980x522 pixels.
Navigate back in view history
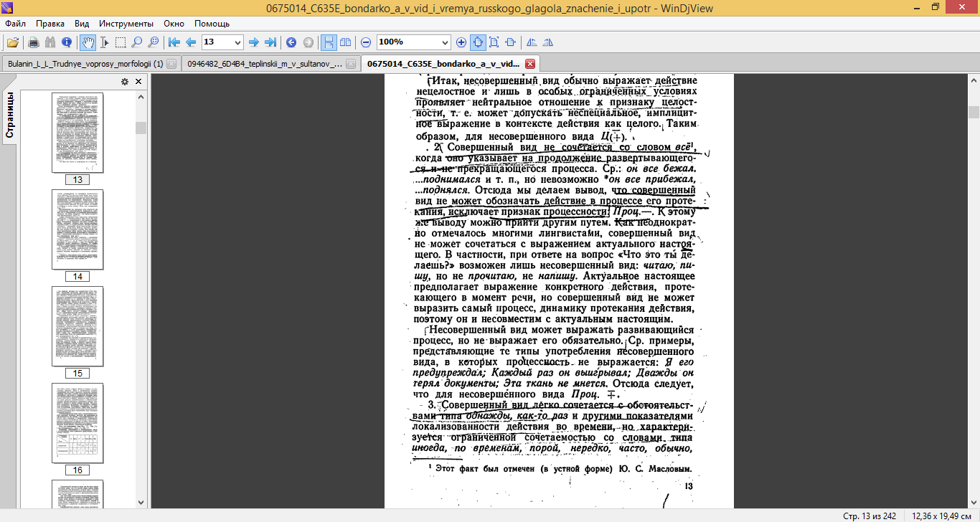[291, 42]
